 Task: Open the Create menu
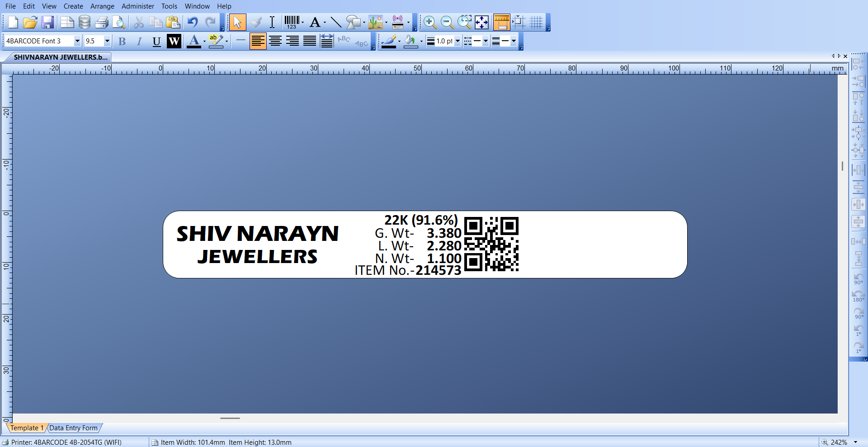tap(73, 6)
